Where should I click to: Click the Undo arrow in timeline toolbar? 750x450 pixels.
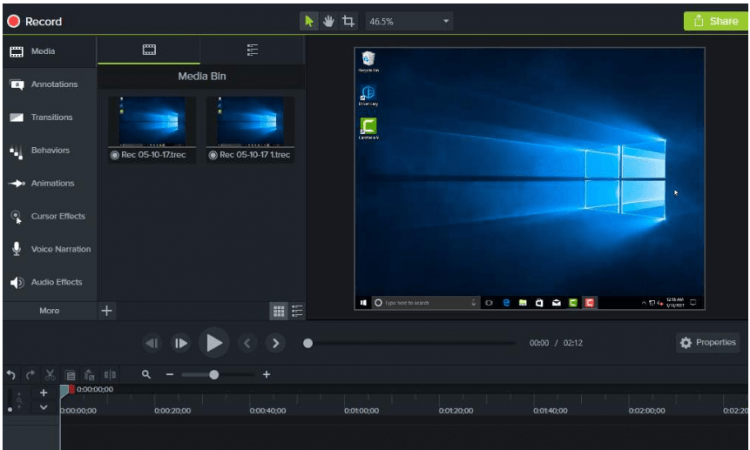click(x=11, y=375)
